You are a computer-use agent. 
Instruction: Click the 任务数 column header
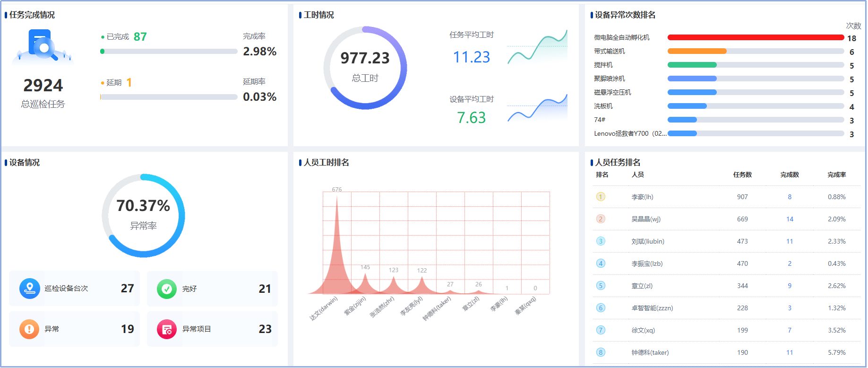click(x=742, y=175)
